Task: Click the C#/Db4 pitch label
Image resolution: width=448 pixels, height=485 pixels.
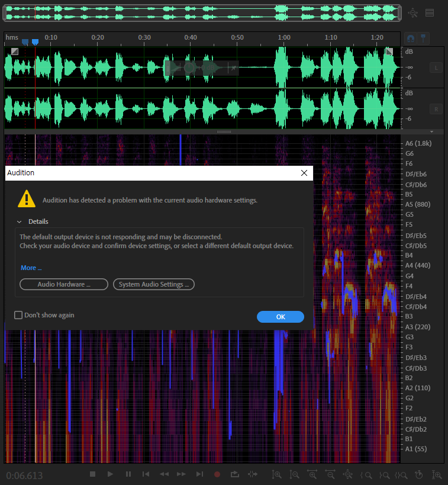Action: pyautogui.click(x=416, y=307)
